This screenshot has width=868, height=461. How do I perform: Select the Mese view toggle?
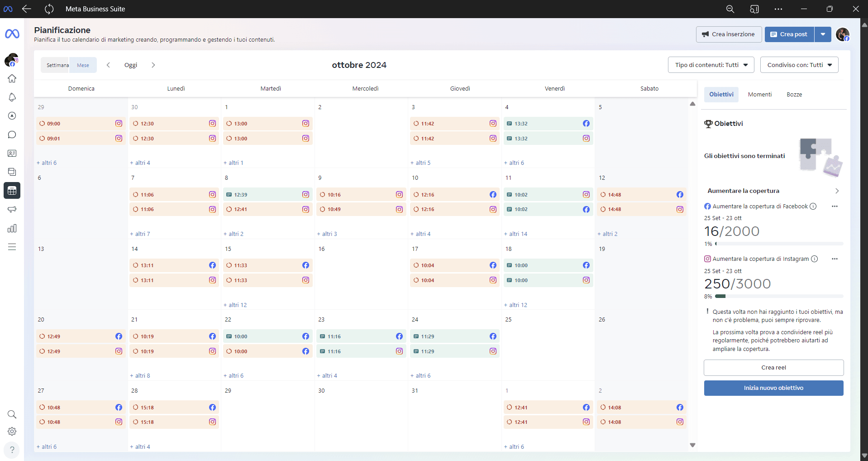pos(83,65)
